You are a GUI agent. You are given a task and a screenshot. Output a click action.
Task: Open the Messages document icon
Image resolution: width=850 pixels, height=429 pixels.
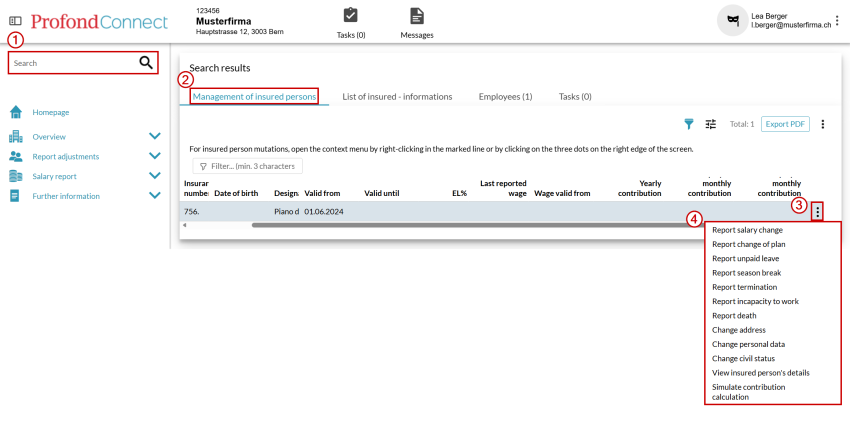click(416, 16)
